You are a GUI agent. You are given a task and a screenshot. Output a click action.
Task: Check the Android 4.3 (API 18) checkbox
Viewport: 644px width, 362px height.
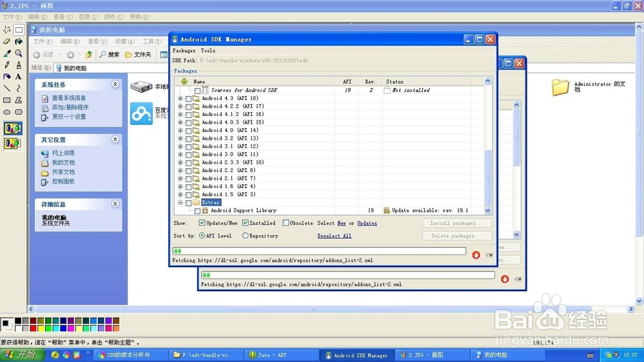189,99
